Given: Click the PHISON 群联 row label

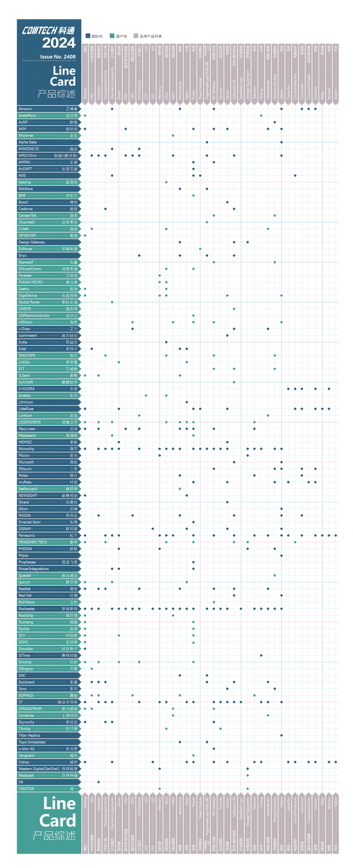Looking at the screenshot, I should (x=49, y=549).
